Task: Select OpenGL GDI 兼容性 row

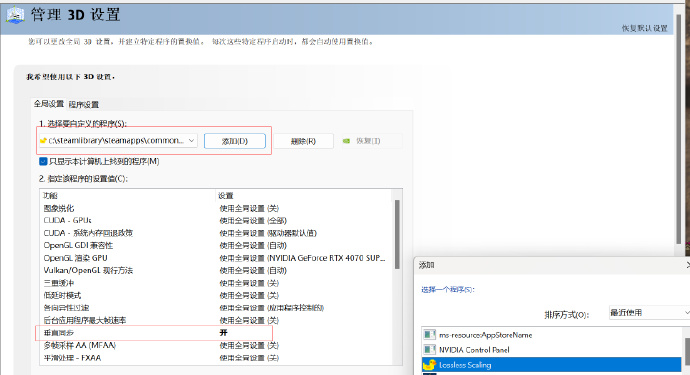Action: tap(216, 246)
